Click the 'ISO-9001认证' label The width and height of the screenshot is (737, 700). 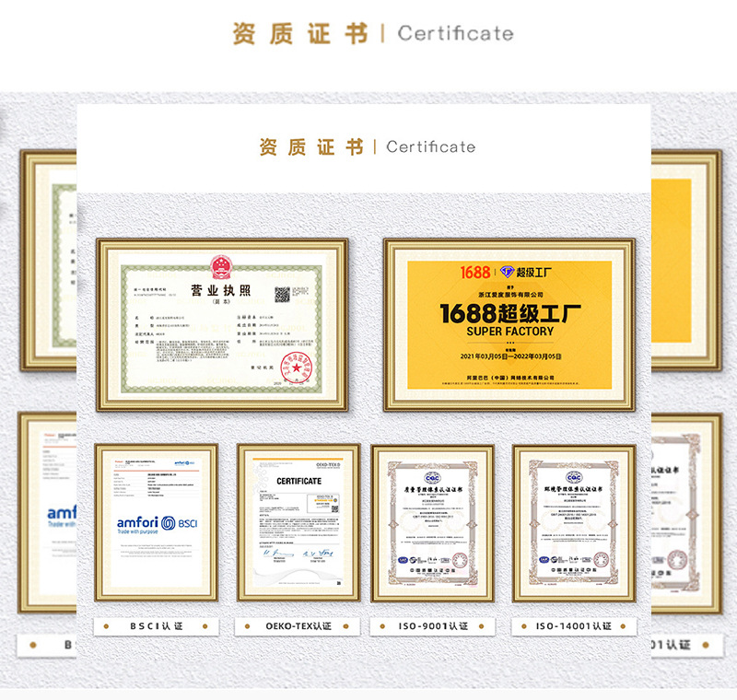coord(432,626)
